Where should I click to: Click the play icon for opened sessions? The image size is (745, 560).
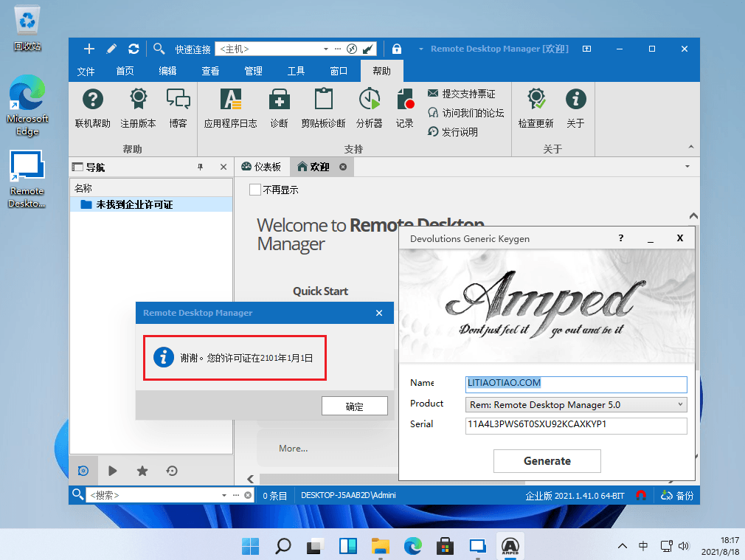[x=113, y=471]
